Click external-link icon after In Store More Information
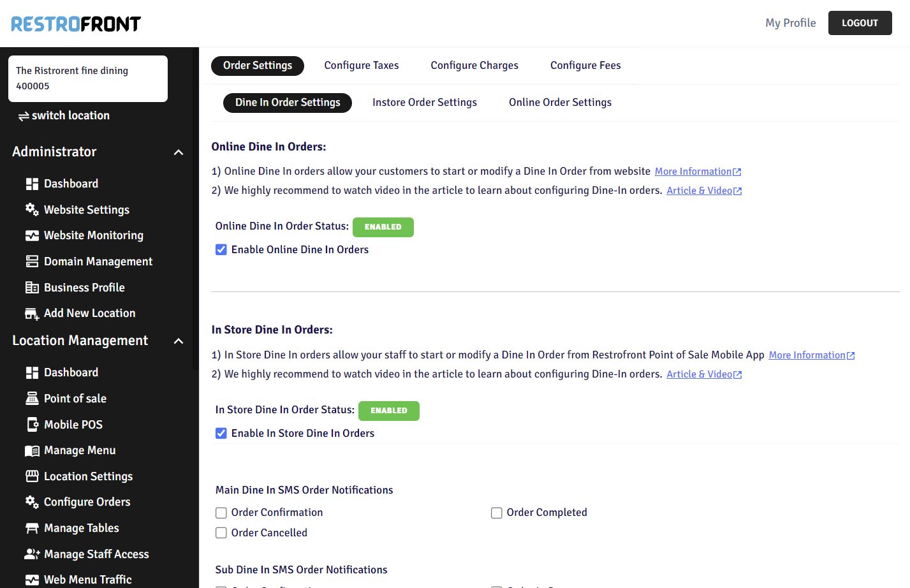Image resolution: width=910 pixels, height=588 pixels. 851,356
